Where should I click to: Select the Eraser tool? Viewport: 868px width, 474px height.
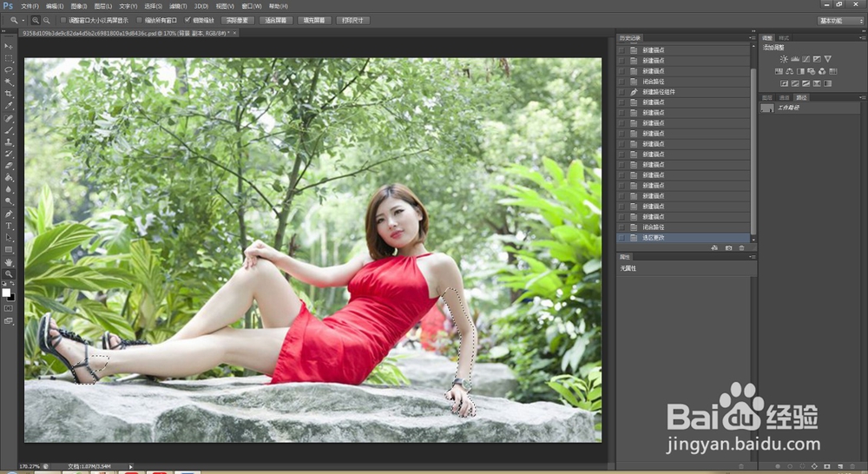(9, 166)
